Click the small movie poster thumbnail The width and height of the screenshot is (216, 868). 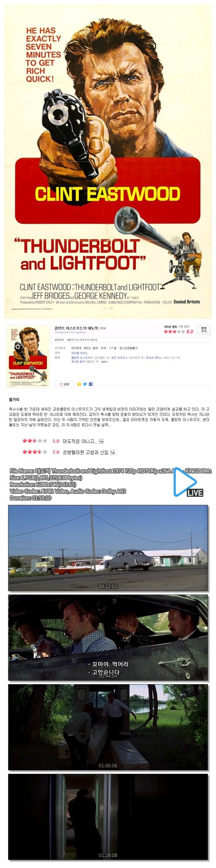pos(28,356)
